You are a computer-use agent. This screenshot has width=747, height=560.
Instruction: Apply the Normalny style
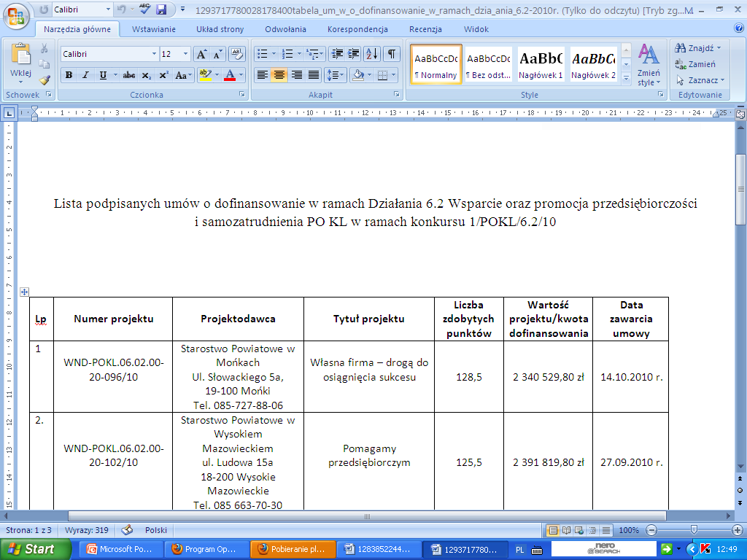(x=436, y=64)
